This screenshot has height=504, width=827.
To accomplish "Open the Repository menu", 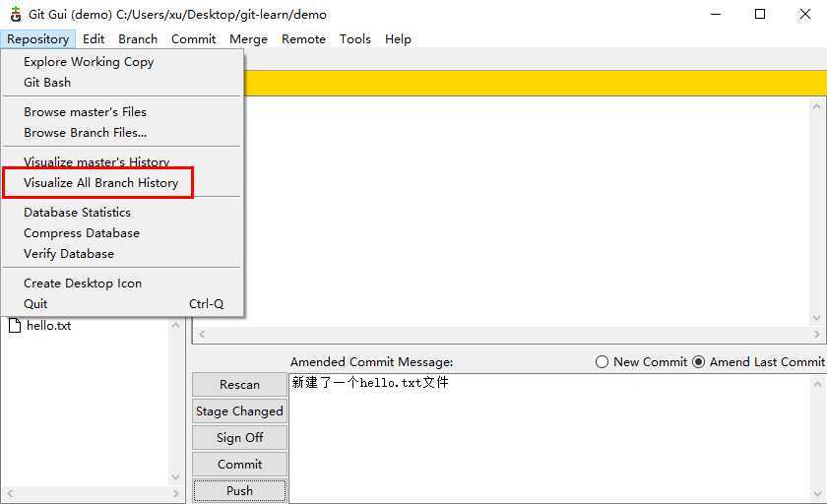I will point(38,39).
